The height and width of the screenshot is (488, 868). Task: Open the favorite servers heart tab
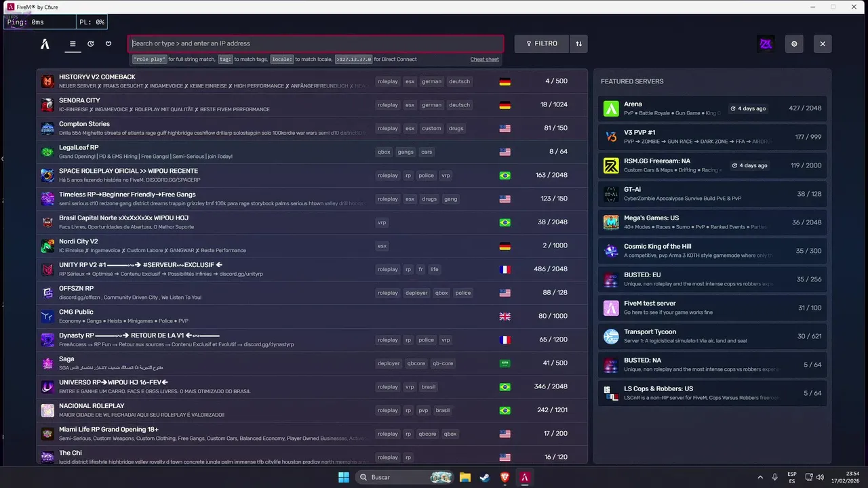[108, 44]
